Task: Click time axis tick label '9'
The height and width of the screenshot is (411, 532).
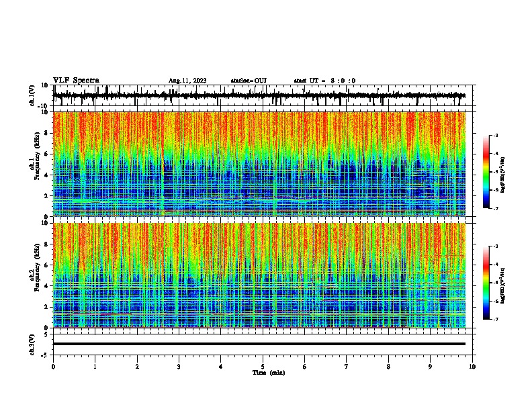Action: pos(430,367)
